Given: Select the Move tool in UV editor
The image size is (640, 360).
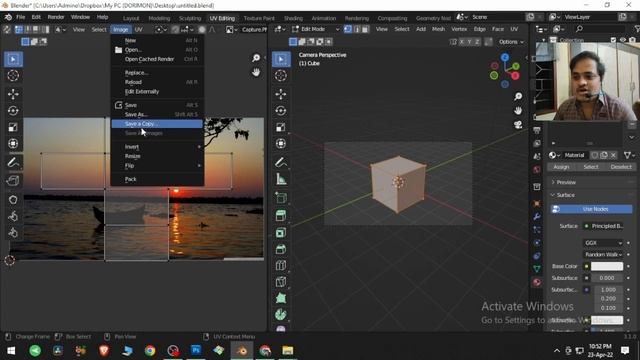Looking at the screenshot, I should 13,94.
